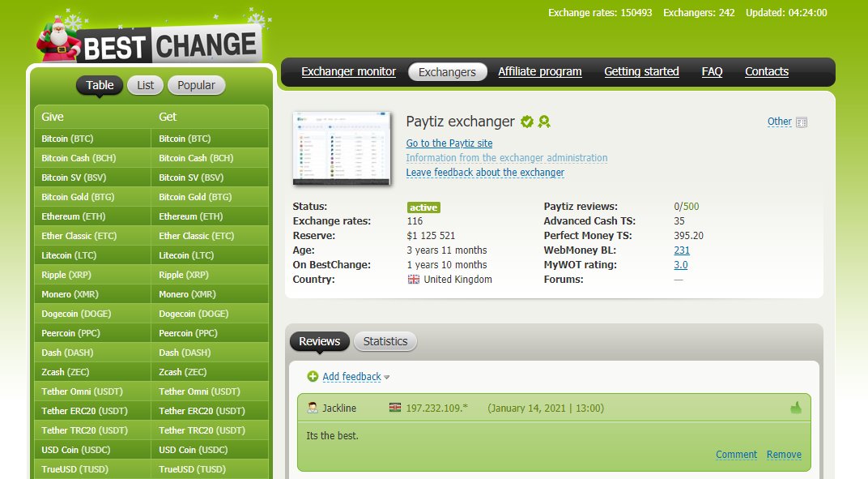Click the Paytiz reviews count 0/500

click(x=687, y=206)
